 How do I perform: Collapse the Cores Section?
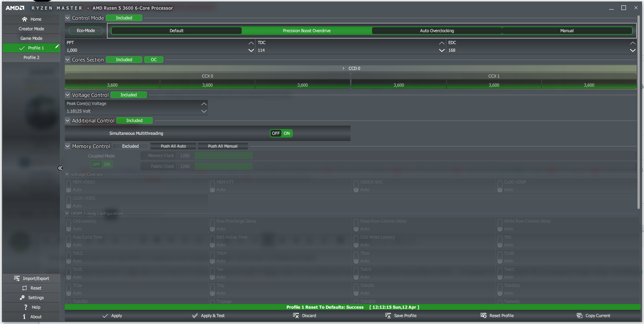[68, 59]
